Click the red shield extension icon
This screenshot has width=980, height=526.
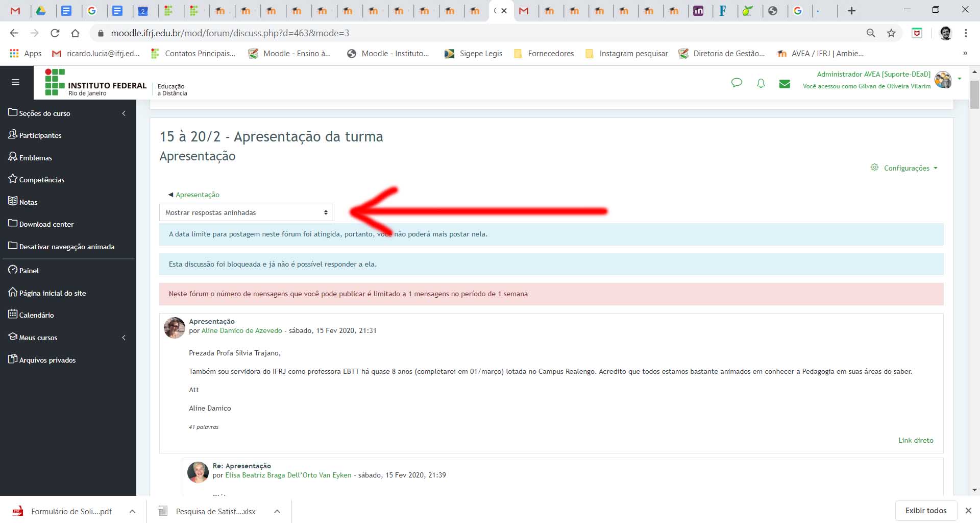(x=917, y=33)
